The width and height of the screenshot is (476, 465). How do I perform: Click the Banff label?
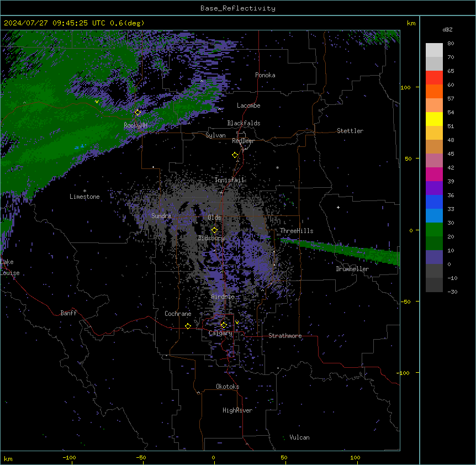click(x=68, y=313)
